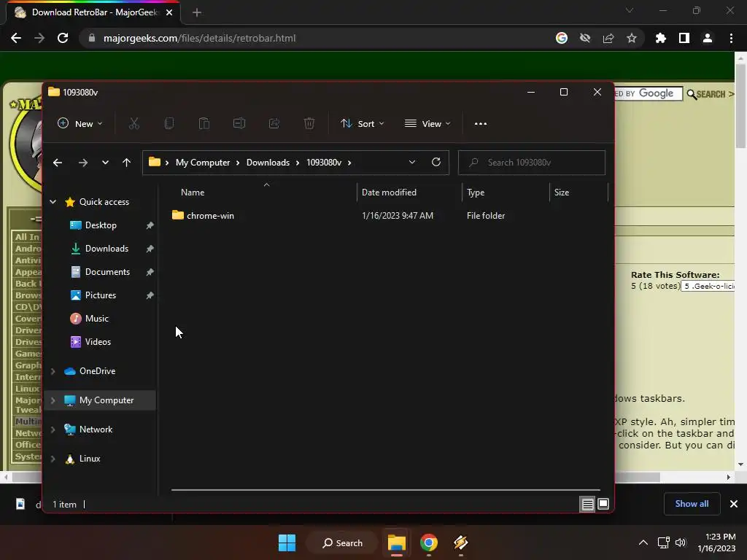Click the Windows taskbar Search button

point(342,542)
